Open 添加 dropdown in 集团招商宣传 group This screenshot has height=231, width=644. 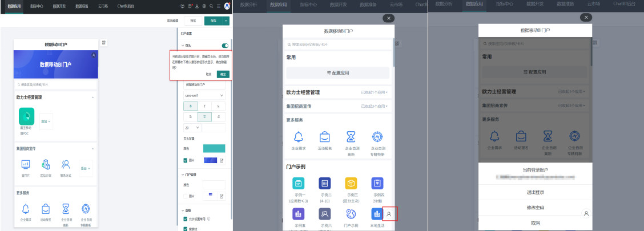(86, 168)
